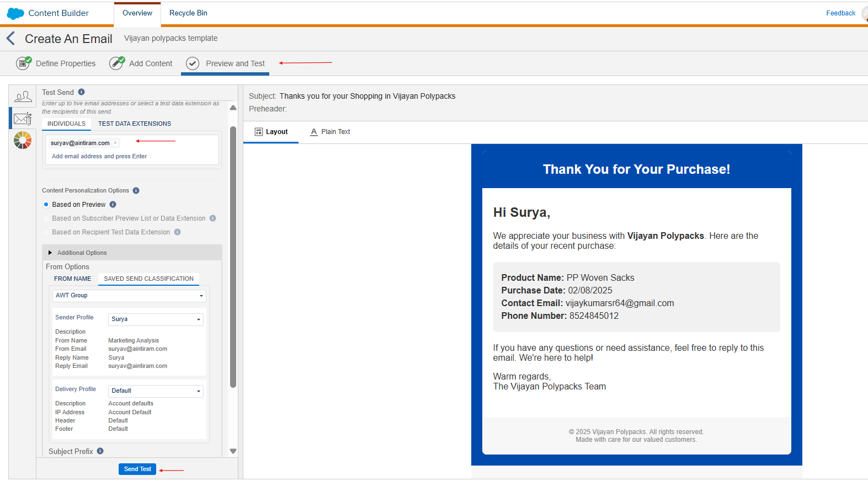Open the colorful content detective wheel icon
Viewport: 868px width, 481px height.
pyautogui.click(x=23, y=140)
